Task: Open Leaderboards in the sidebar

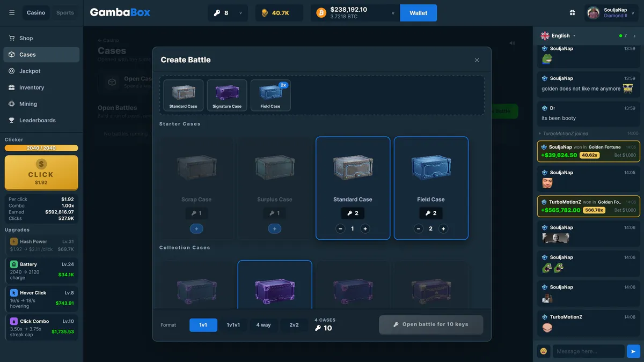Action: pyautogui.click(x=41, y=120)
